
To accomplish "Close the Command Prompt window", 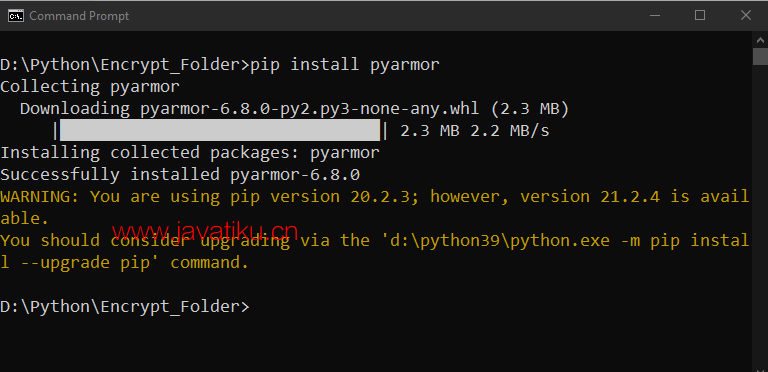I will click(745, 16).
